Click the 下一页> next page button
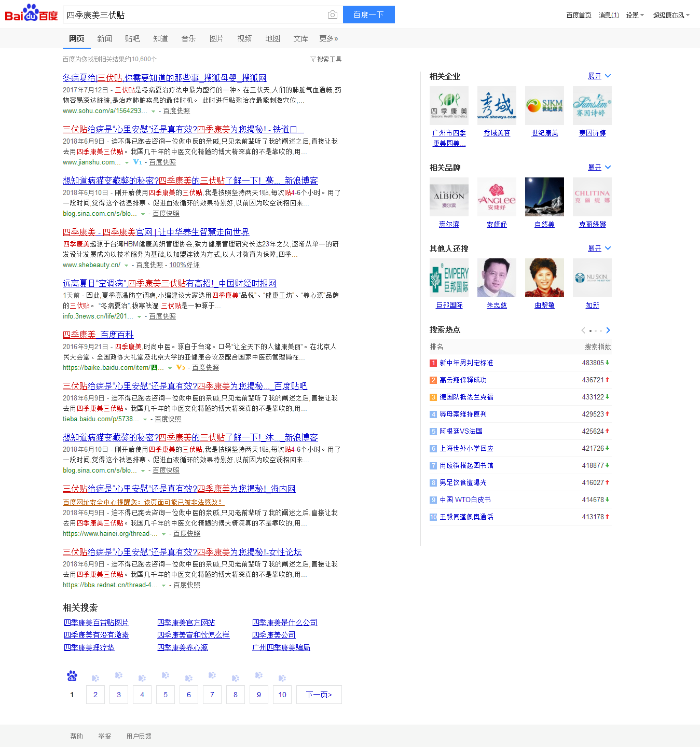This screenshot has width=700, height=747. 319,695
